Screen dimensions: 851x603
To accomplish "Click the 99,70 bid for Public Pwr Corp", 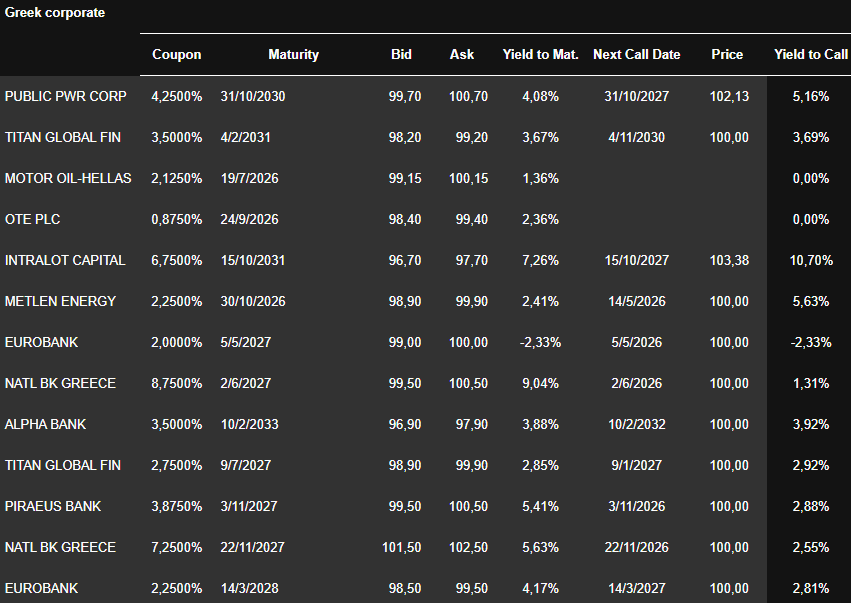I will point(405,96).
